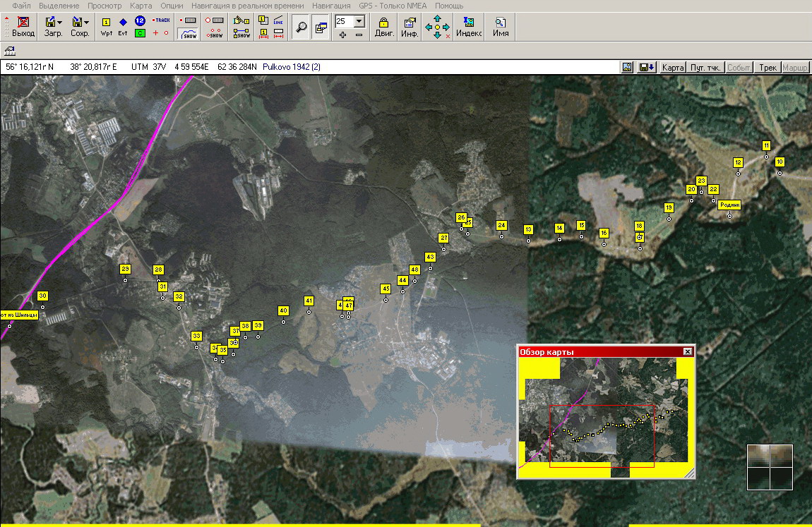
Task: Toggle the Двиг. moving-lock padlock button
Action: (x=384, y=27)
